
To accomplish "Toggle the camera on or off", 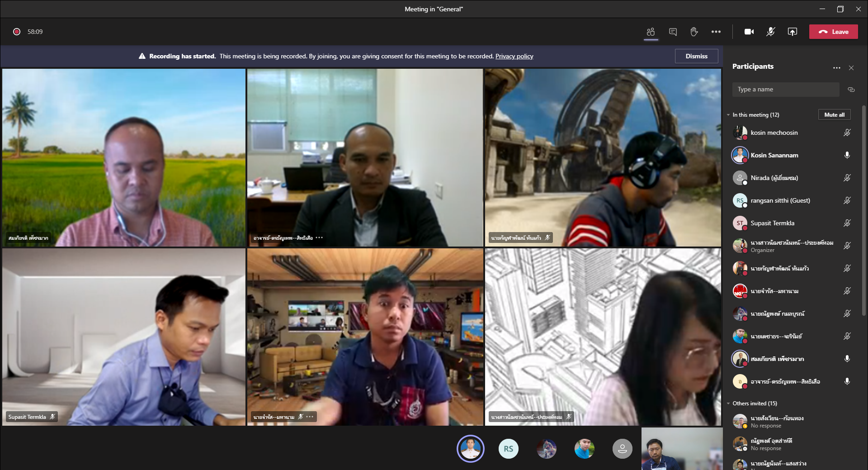I will pos(749,32).
